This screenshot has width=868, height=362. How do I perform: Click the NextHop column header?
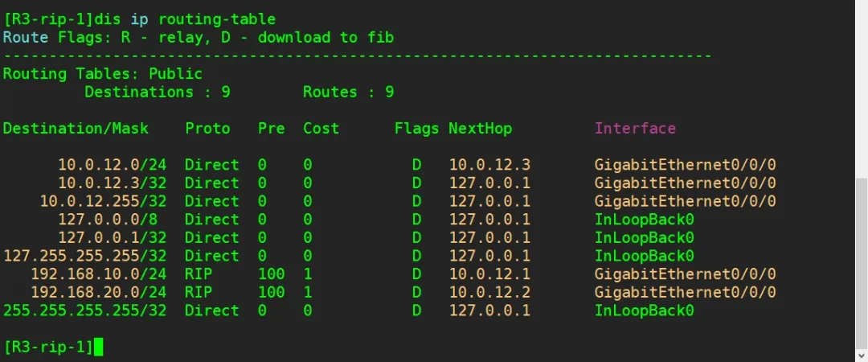coord(480,128)
